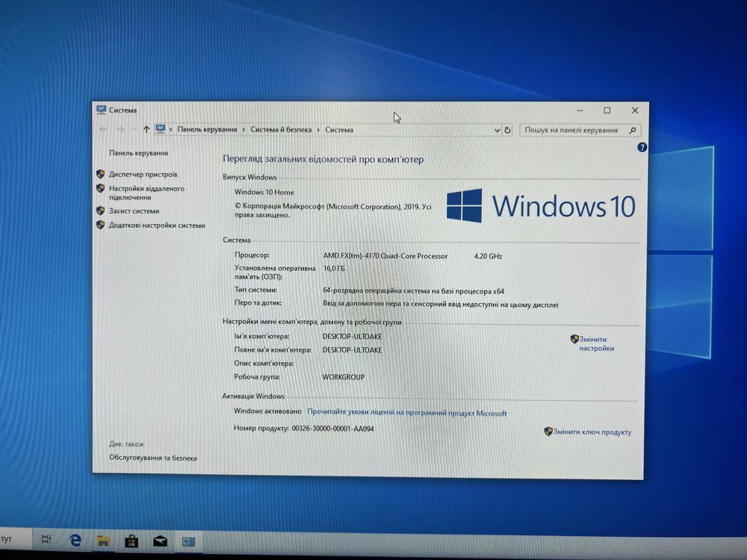Image resolution: width=747 pixels, height=560 pixels.
Task: Click Змінити ключ продукту
Action: tap(592, 432)
